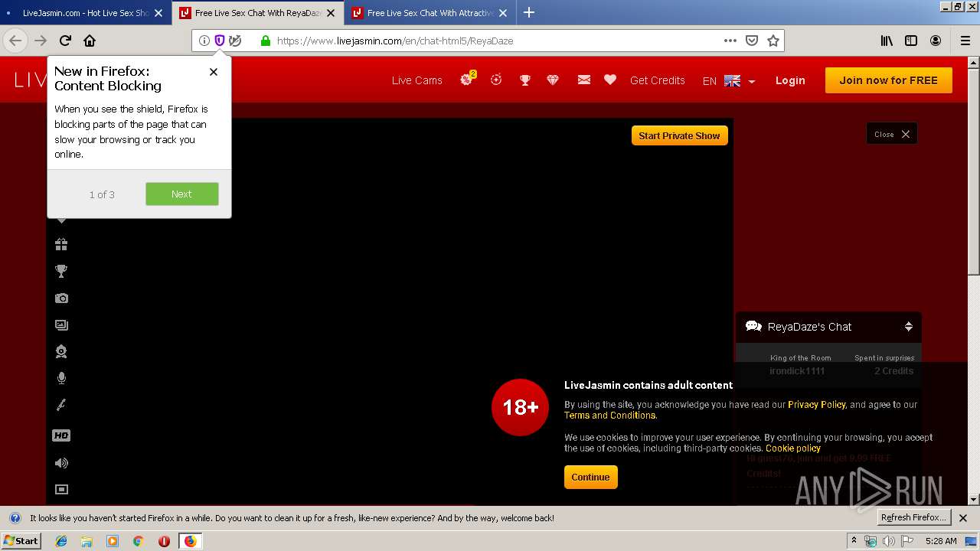Screen dimensions: 980x551
Task: Launch Chrome from the taskbar
Action: [x=138, y=541]
